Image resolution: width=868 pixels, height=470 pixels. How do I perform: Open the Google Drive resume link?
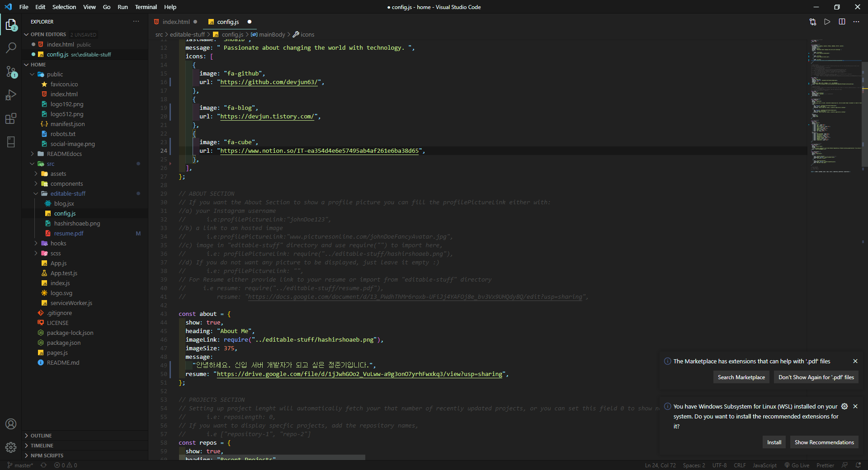click(359, 374)
